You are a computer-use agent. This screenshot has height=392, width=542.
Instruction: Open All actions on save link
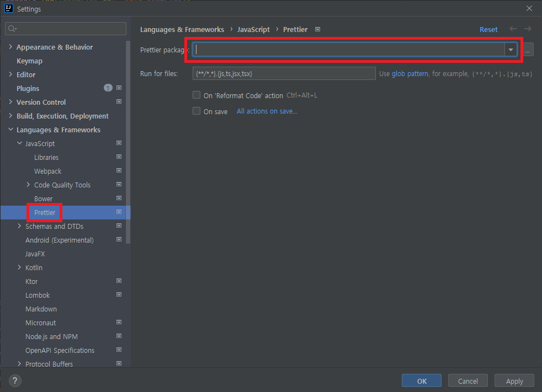click(267, 111)
